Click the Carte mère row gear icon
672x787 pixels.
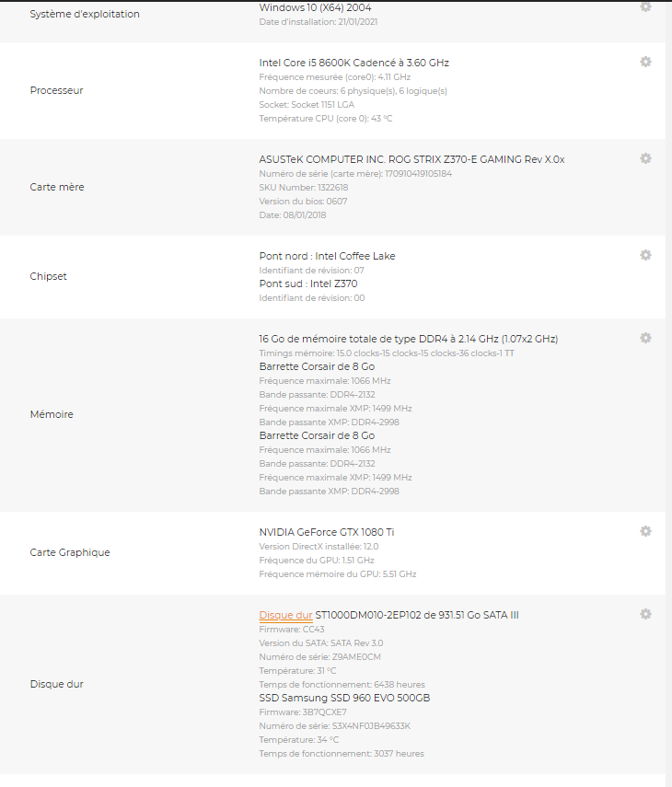(x=645, y=158)
